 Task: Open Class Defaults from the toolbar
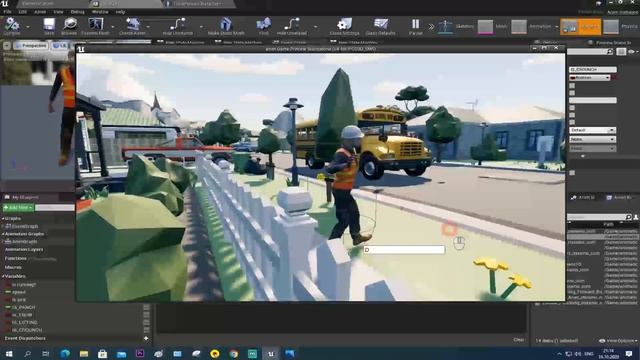pyautogui.click(x=380, y=25)
